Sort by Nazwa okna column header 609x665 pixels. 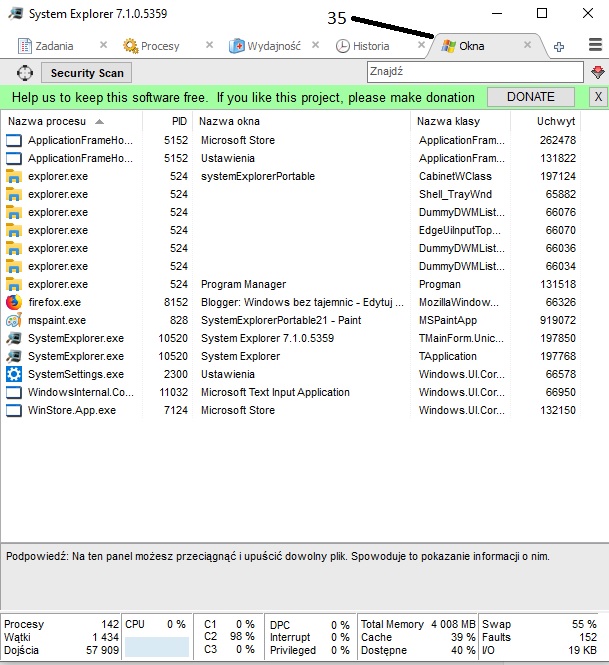pos(302,121)
